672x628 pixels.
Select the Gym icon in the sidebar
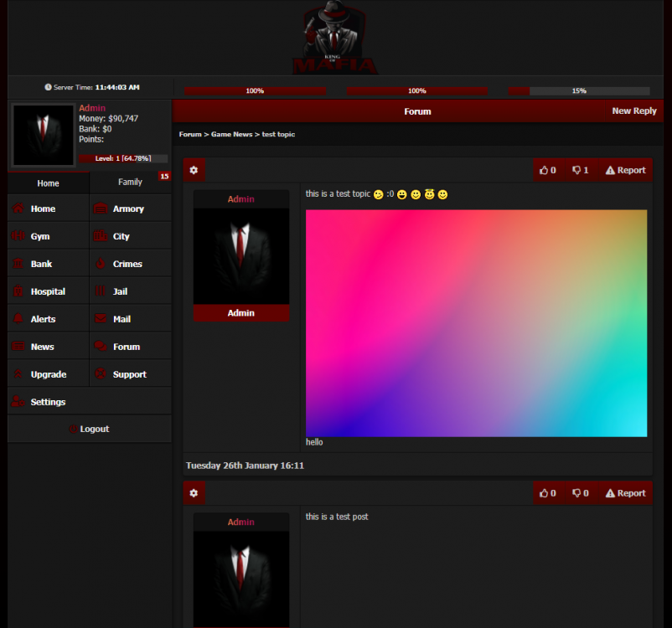[x=18, y=235]
